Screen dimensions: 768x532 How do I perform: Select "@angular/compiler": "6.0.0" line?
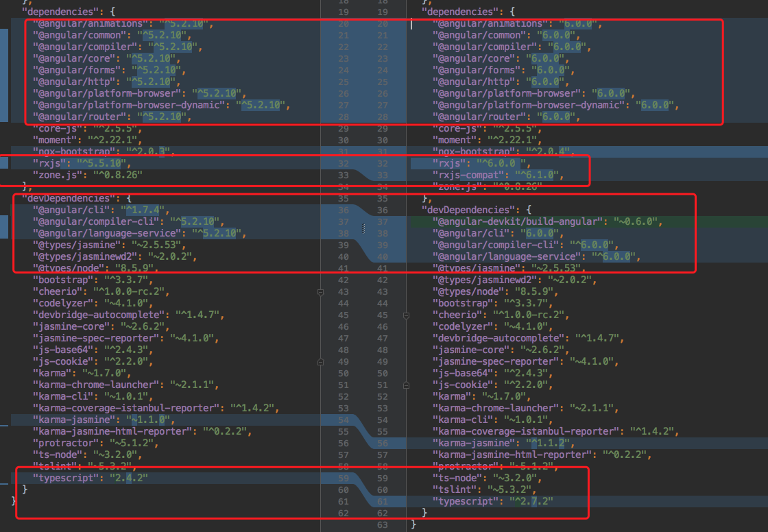512,47
